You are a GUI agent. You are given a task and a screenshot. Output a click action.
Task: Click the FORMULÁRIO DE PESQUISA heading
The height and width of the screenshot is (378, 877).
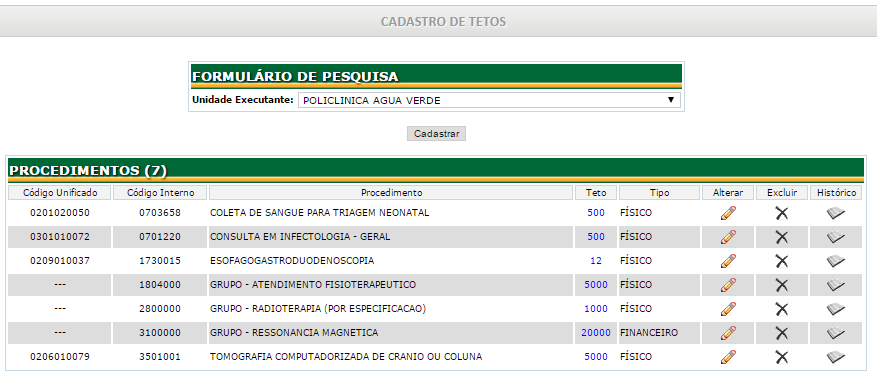click(295, 77)
